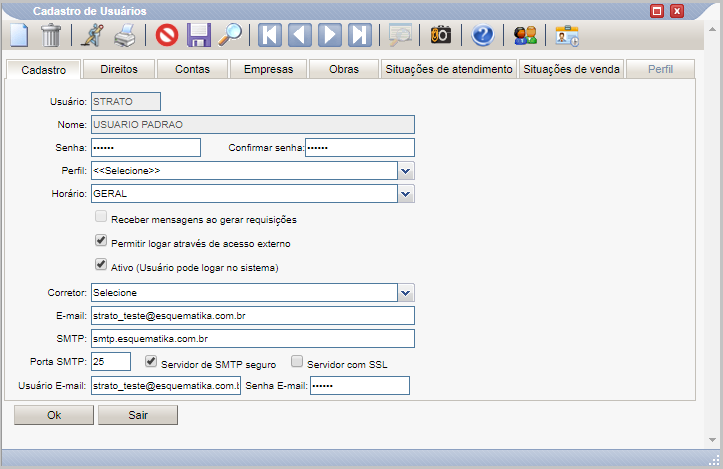
Task: Click the SMTP server input field
Action: pyautogui.click(x=253, y=338)
